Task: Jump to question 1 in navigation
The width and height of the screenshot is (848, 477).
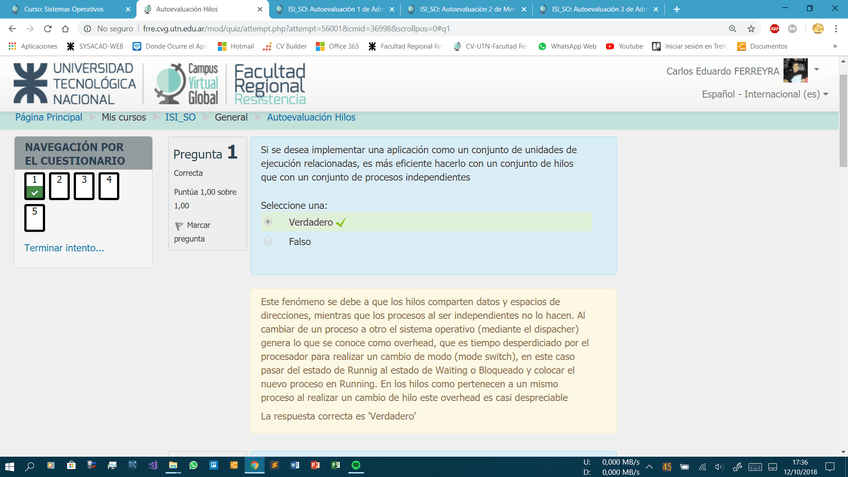Action: click(x=35, y=186)
